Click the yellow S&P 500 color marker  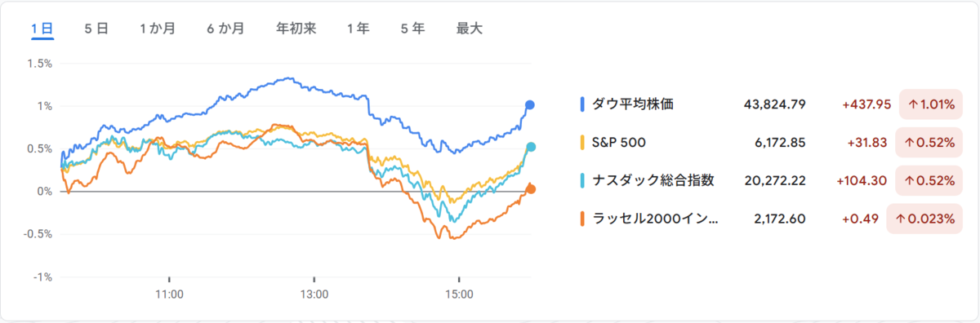tap(582, 143)
